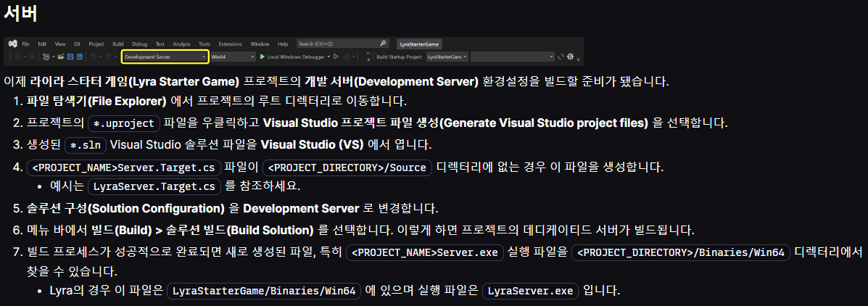Image resolution: width=868 pixels, height=306 pixels.
Task: Click '<PROJECT_NAME>Server.exe' code text
Action: [425, 252]
